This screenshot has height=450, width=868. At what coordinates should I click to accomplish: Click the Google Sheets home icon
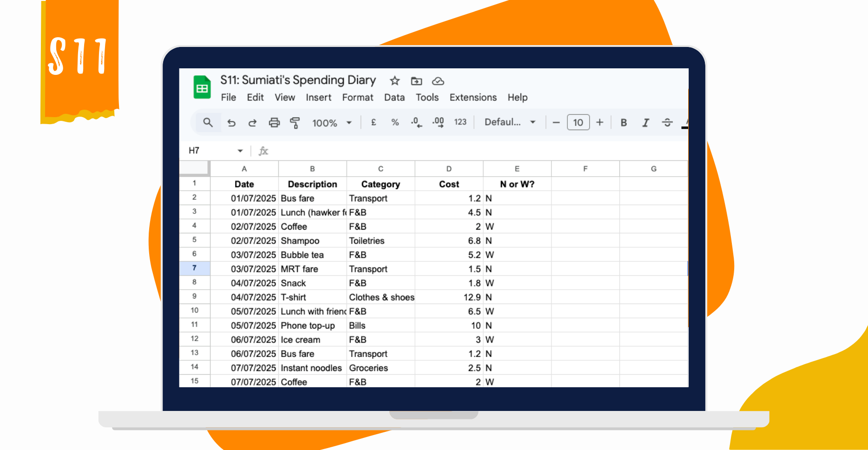(202, 87)
